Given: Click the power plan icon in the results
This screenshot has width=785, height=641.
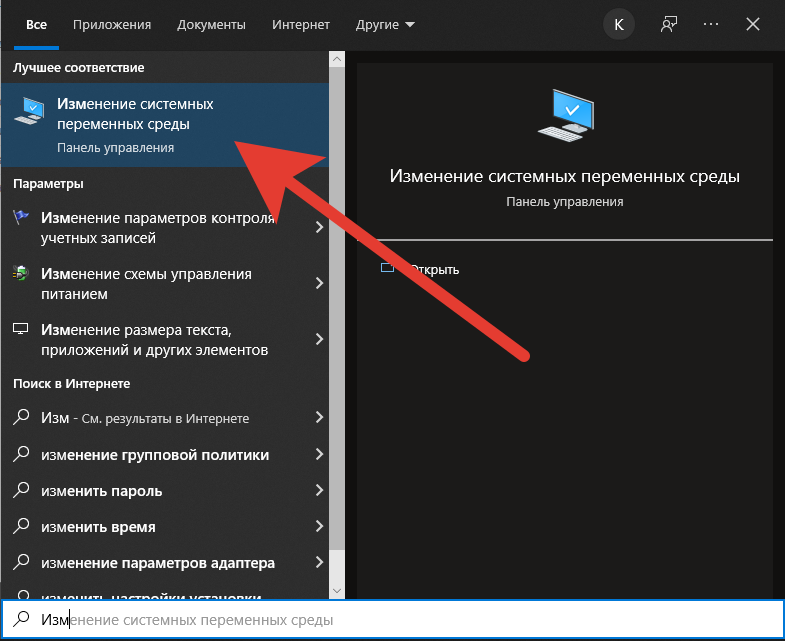Looking at the screenshot, I should point(20,274).
